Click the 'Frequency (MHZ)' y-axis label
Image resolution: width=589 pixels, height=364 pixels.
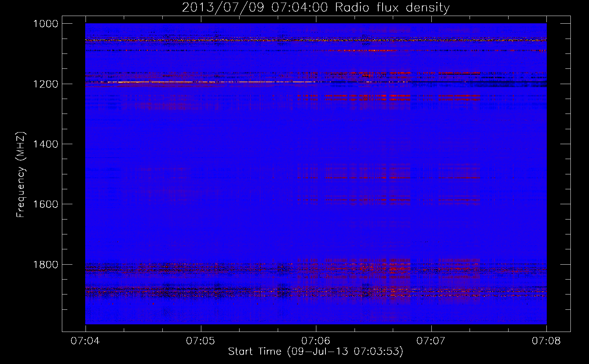[x=21, y=175]
